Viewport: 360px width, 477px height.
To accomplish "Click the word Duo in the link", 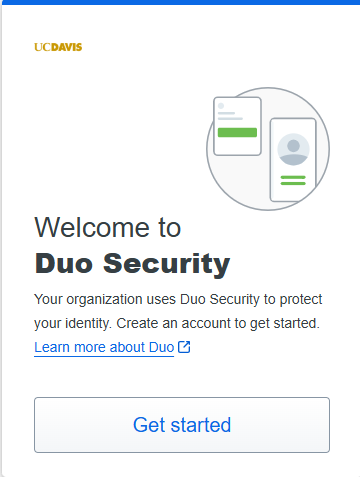I will coord(162,347).
